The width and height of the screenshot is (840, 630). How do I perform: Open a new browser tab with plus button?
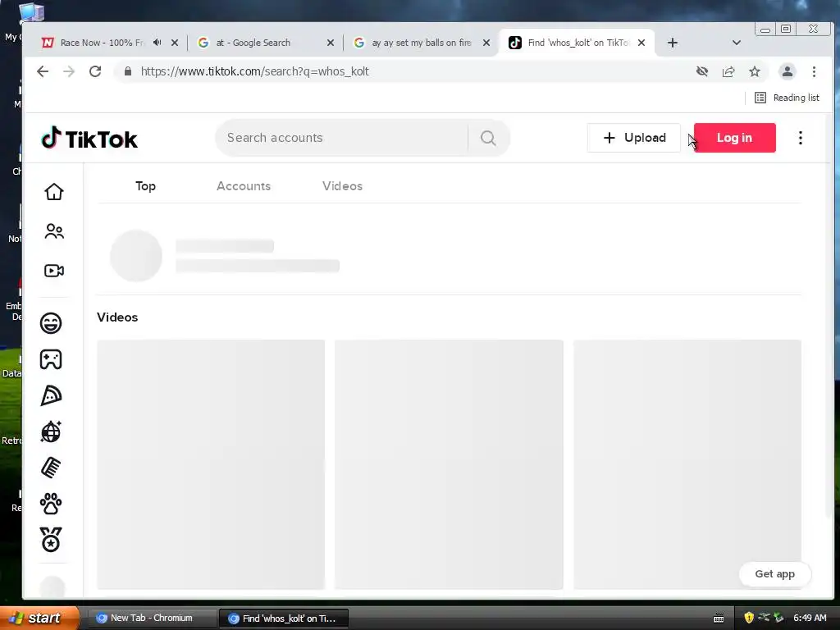pyautogui.click(x=673, y=43)
